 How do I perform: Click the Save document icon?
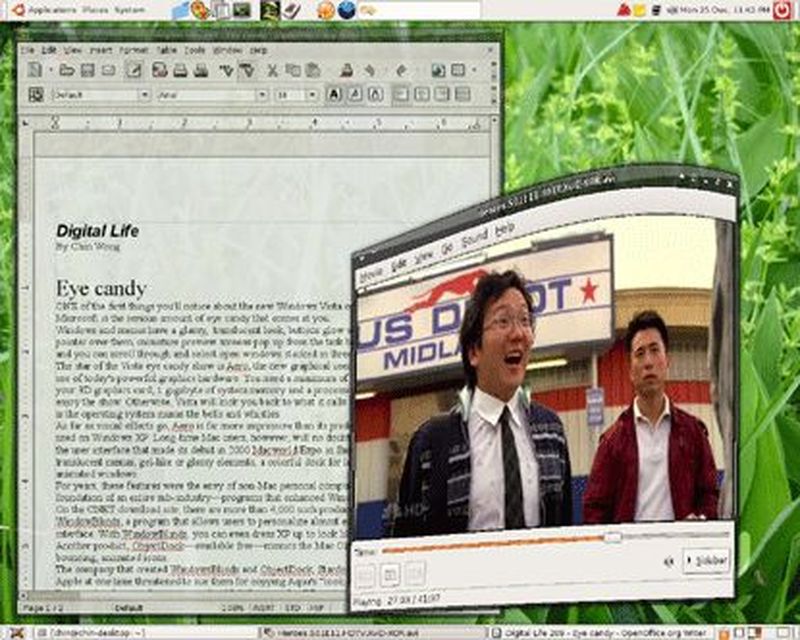[x=87, y=70]
